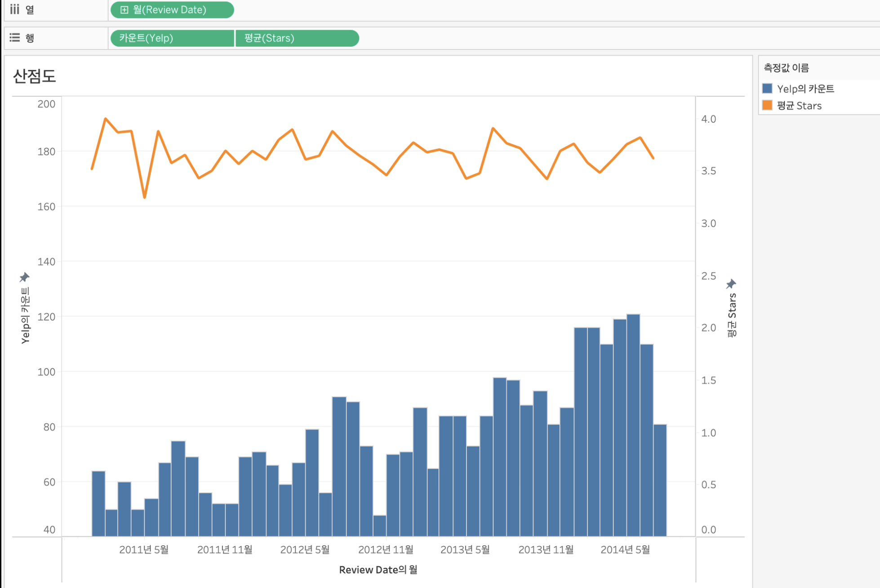The width and height of the screenshot is (880, 588).
Task: Click the rows shelf icon next to 행
Action: tap(15, 38)
